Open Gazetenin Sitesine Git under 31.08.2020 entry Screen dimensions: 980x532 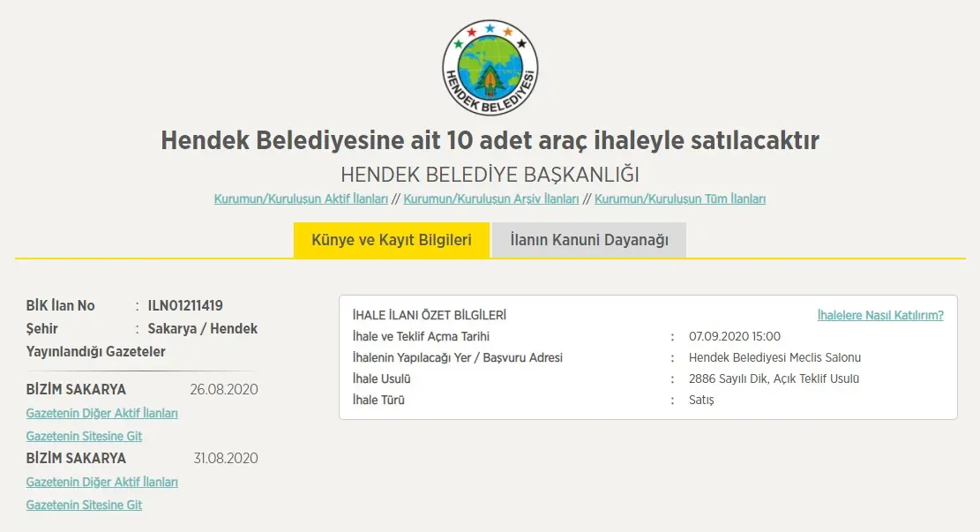(84, 505)
